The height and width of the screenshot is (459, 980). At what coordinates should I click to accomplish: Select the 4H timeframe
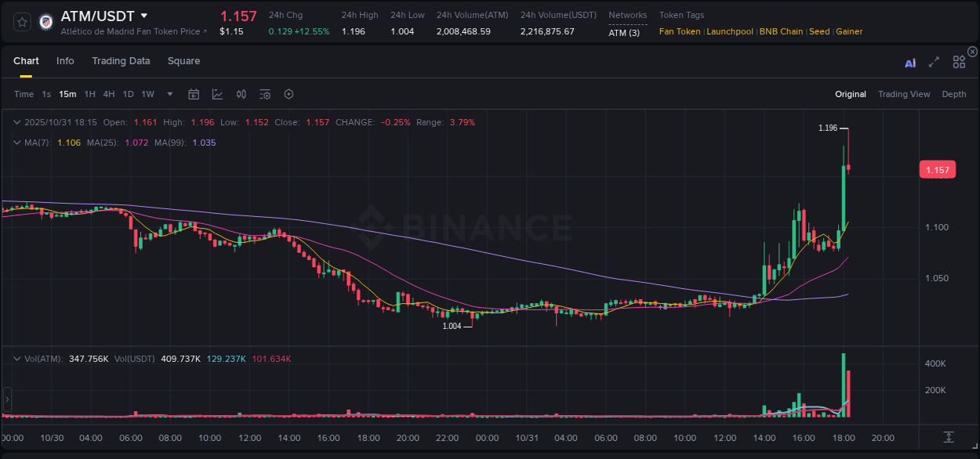(x=109, y=94)
